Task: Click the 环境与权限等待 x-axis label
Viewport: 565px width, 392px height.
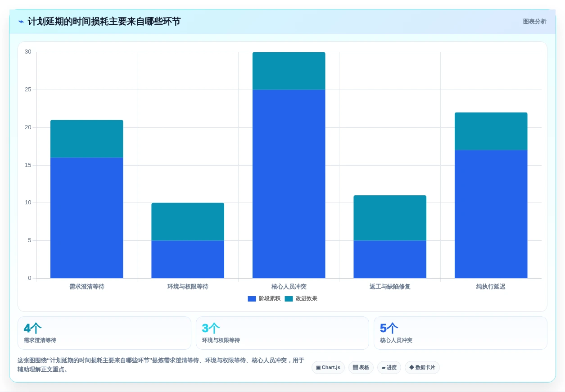Action: click(188, 287)
